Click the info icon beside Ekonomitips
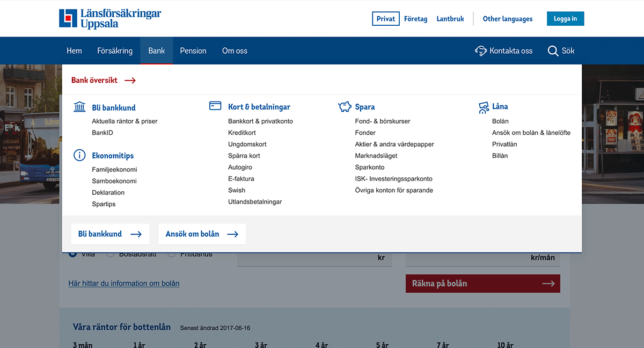This screenshot has height=348, width=644. pos(79,155)
